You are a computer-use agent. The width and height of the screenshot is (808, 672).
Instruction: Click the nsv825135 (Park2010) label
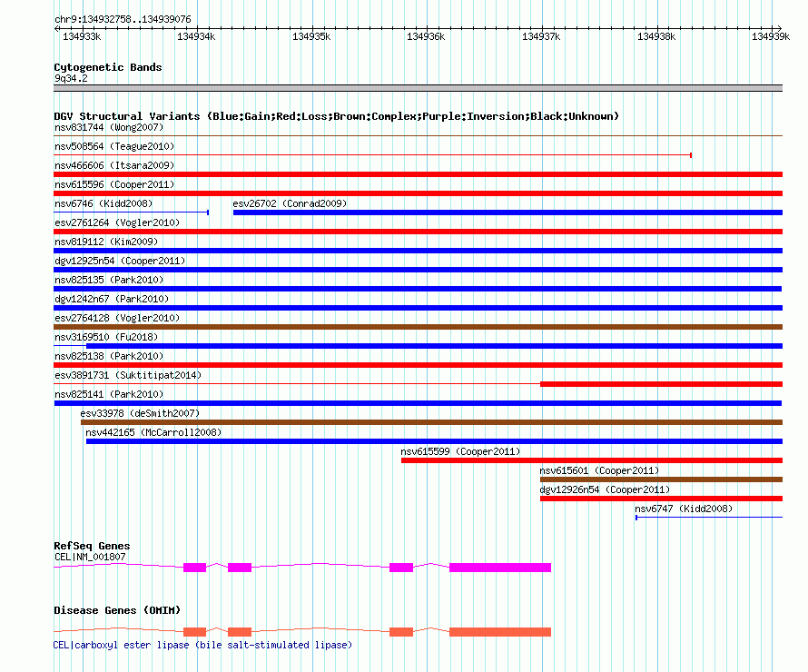click(109, 280)
